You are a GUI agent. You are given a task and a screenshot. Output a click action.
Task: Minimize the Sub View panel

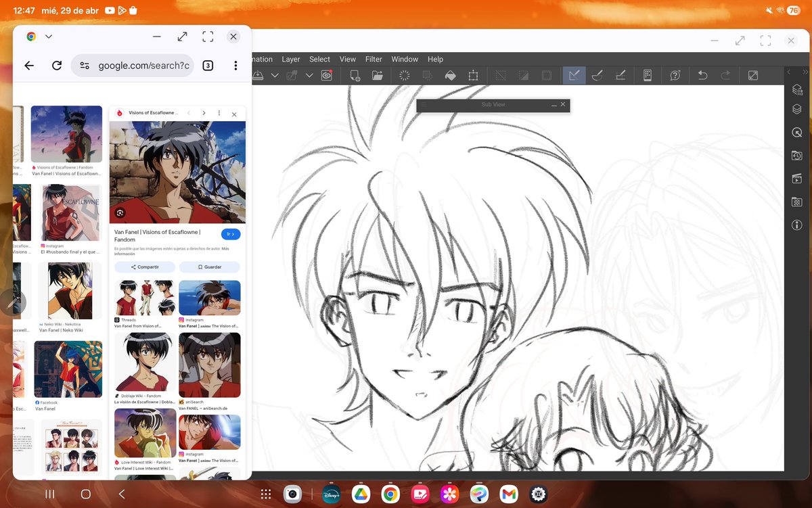click(x=554, y=105)
